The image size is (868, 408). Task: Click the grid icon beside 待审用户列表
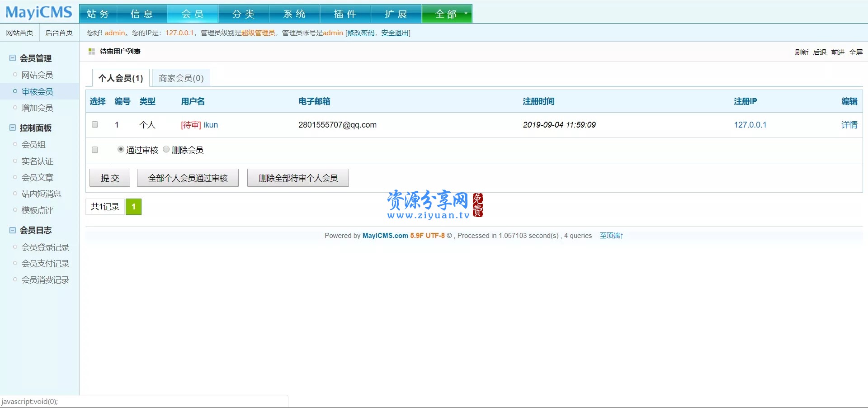[x=92, y=52]
